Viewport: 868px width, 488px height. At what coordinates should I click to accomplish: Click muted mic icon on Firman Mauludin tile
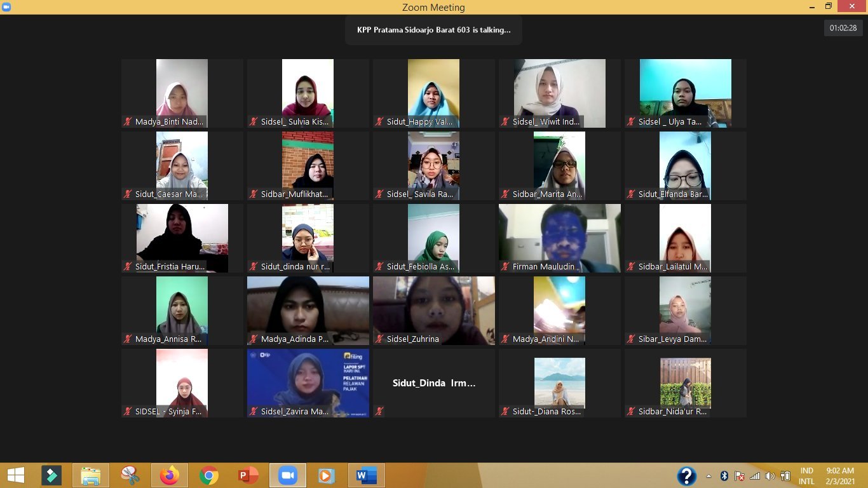tap(506, 267)
